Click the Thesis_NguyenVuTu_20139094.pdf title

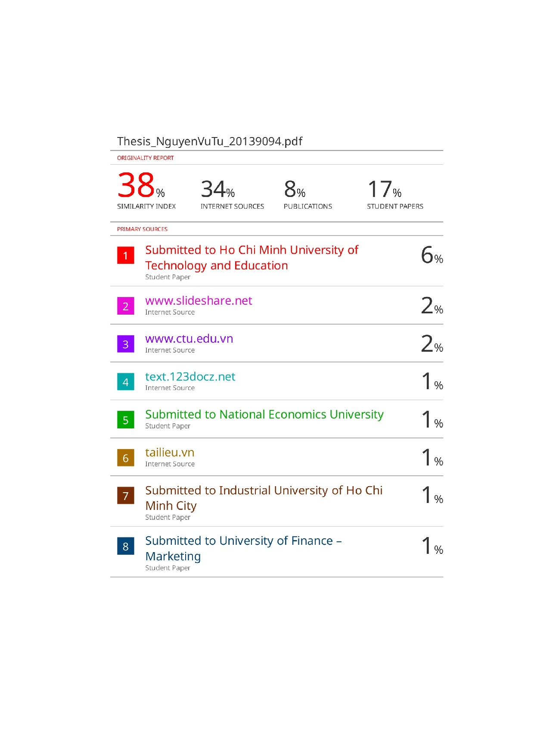click(x=210, y=141)
